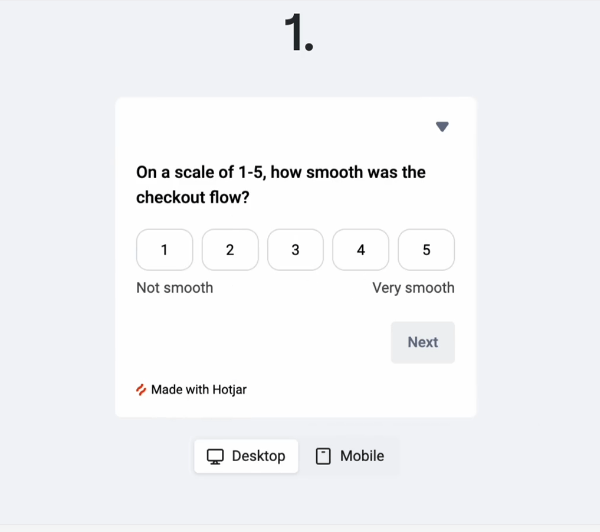Screen dimensions: 600x532
Task: Click the 'Not smooth' scale label
Action: (175, 288)
